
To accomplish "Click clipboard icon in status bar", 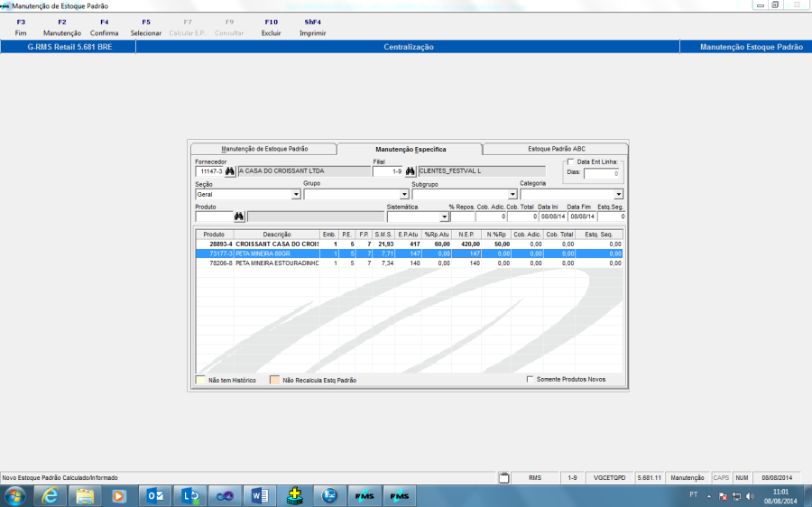I will pos(503,477).
